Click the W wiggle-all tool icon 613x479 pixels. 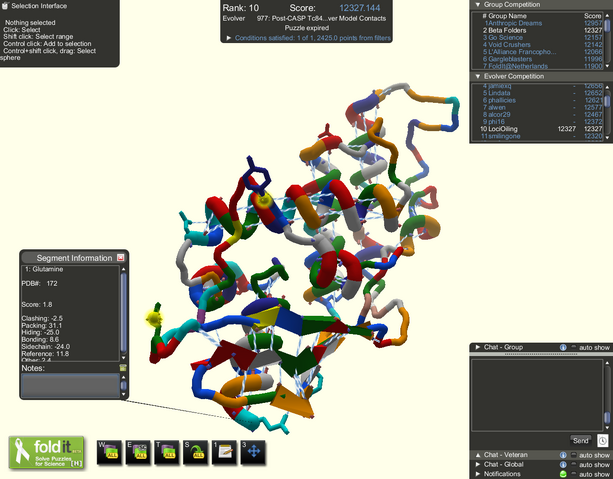[x=109, y=452]
